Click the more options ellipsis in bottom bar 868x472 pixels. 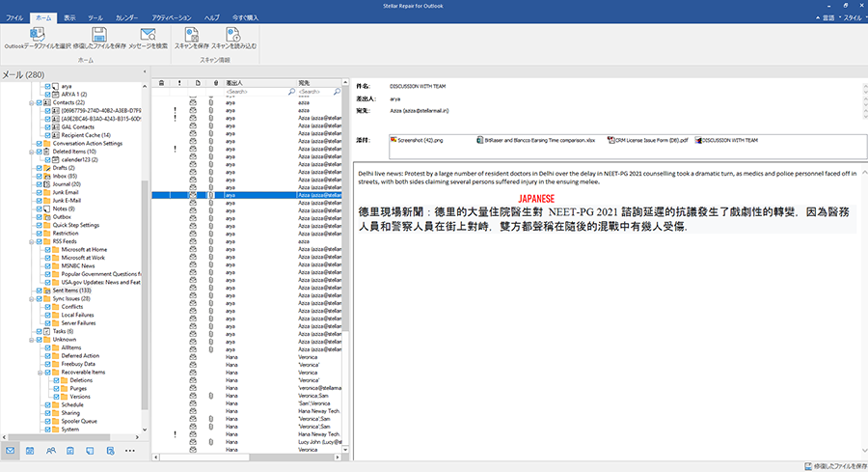pyautogui.click(x=130, y=451)
